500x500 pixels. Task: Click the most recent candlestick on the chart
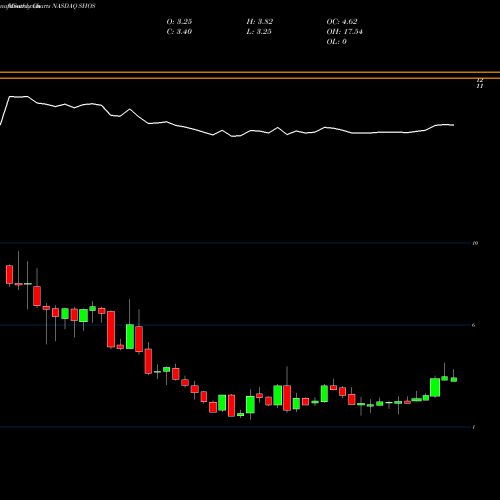click(x=454, y=379)
